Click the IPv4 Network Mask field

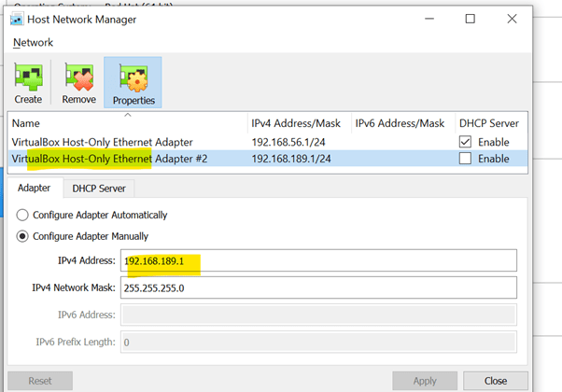(317, 287)
